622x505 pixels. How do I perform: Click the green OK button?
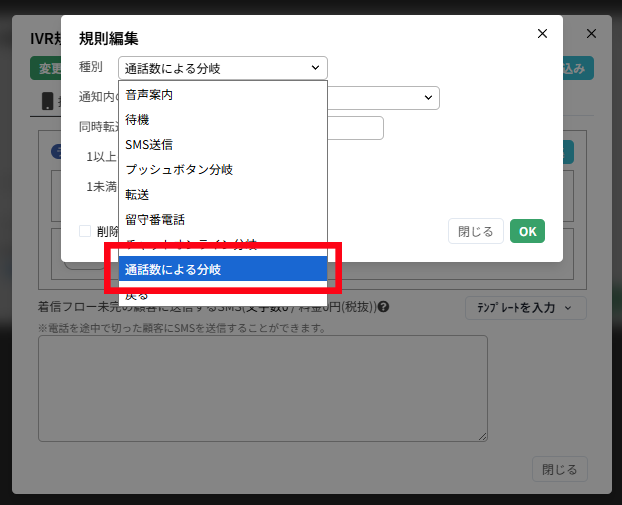[x=527, y=231]
